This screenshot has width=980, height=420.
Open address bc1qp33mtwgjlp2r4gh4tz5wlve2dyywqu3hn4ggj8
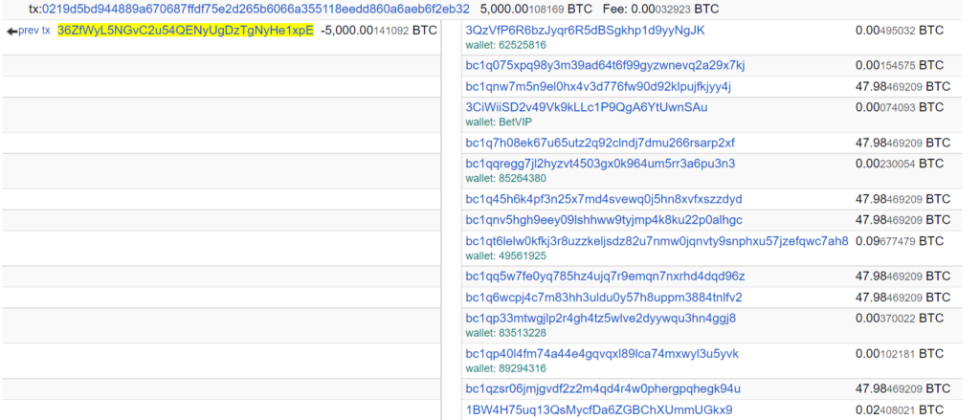click(601, 319)
